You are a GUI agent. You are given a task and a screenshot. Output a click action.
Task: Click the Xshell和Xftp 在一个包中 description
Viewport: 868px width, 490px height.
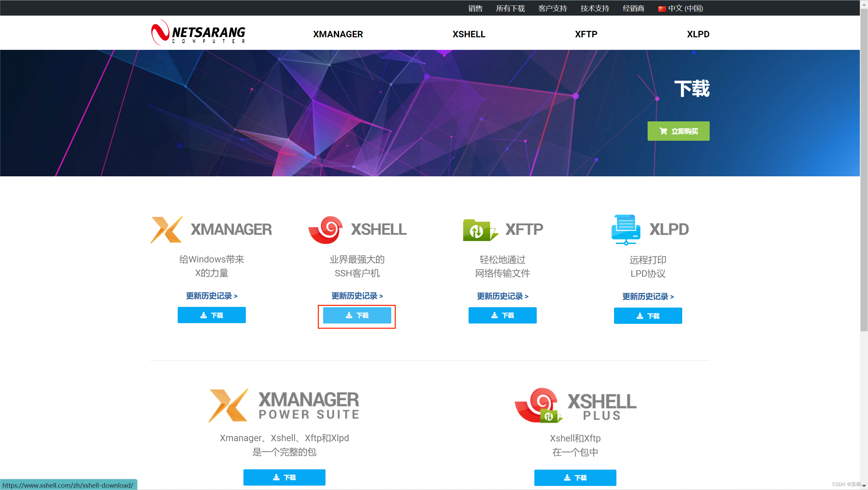(575, 445)
